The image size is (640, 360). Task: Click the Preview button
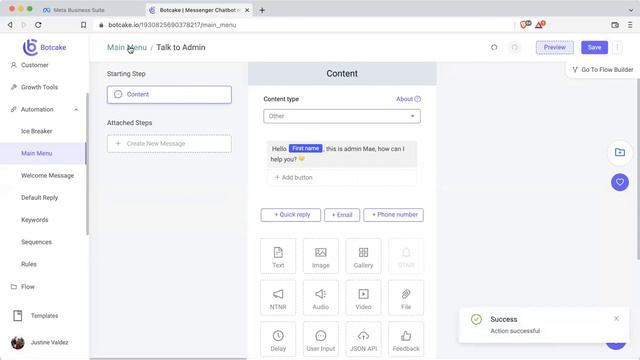tap(555, 47)
